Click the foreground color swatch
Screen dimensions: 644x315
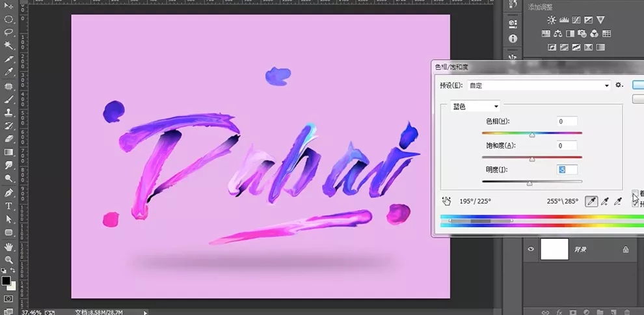click(6, 281)
